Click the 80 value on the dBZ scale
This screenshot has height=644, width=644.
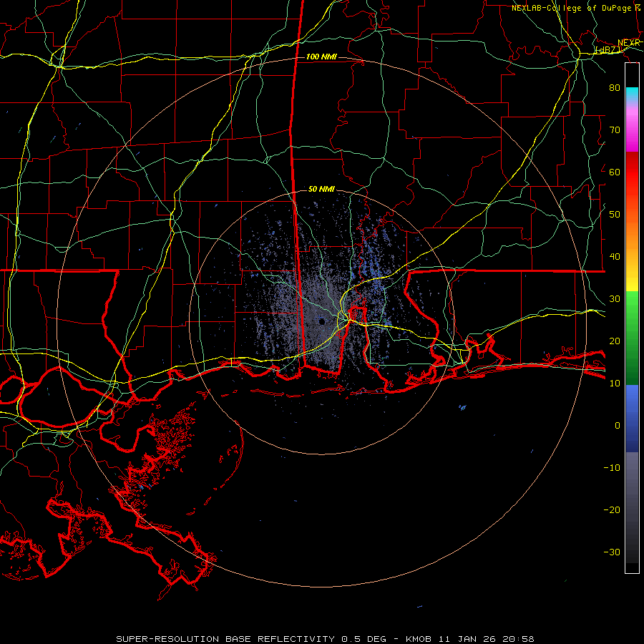615,88
